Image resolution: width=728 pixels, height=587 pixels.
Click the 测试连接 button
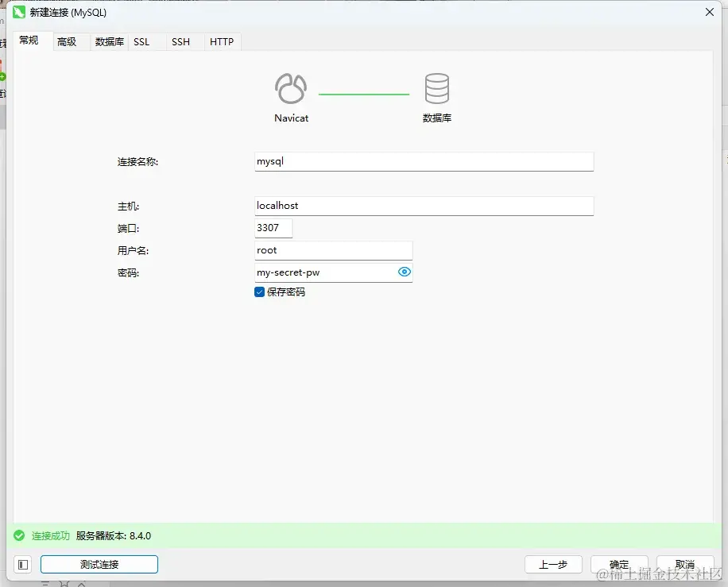pos(99,564)
